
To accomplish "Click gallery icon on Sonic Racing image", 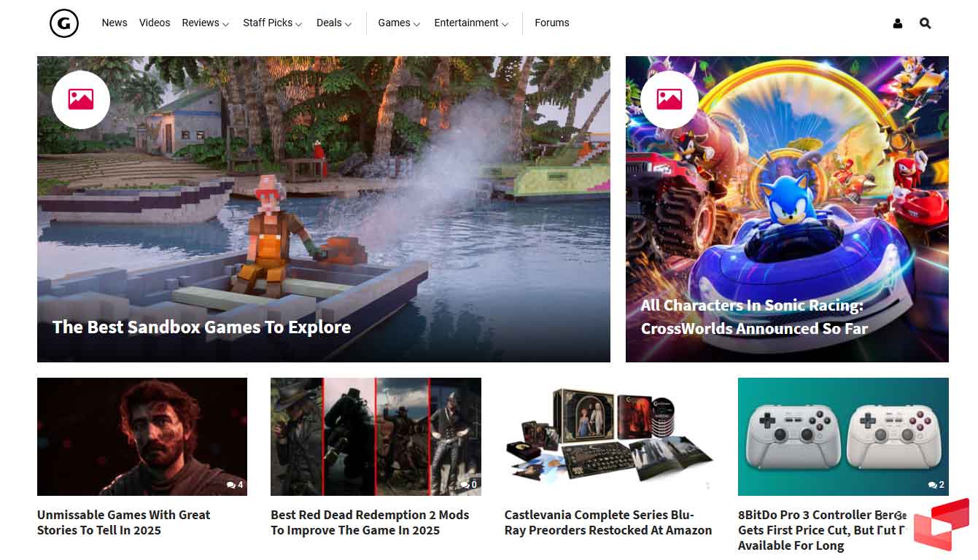I will [669, 100].
